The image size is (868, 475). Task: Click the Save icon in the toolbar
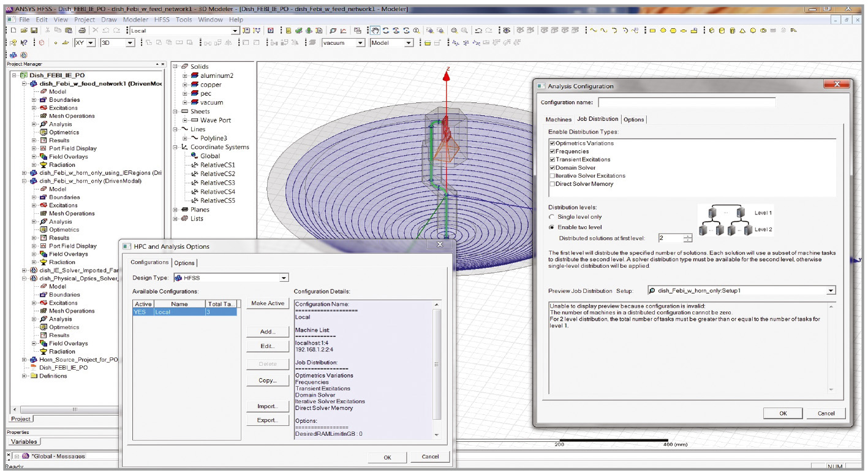coord(34,31)
